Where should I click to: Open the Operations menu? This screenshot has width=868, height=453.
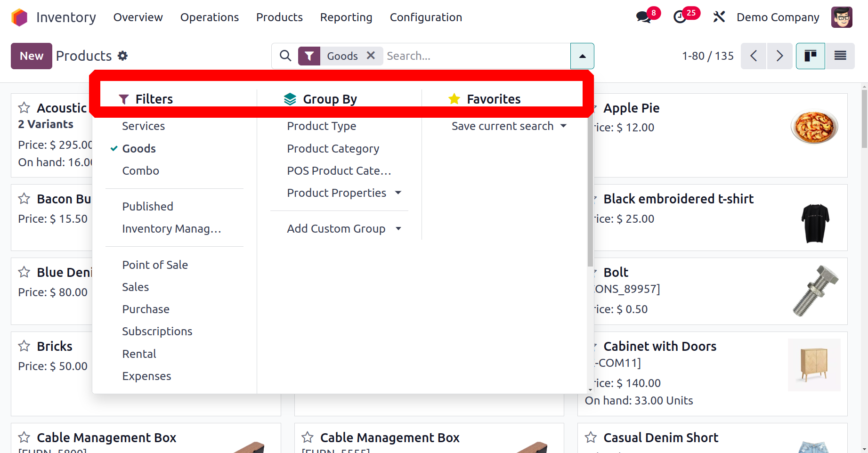[x=210, y=17]
